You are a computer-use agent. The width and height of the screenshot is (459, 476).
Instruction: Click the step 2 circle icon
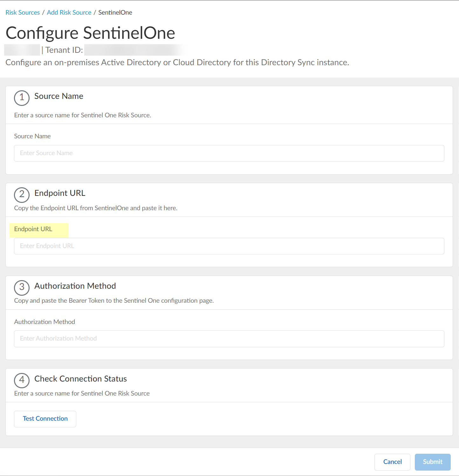(22, 194)
